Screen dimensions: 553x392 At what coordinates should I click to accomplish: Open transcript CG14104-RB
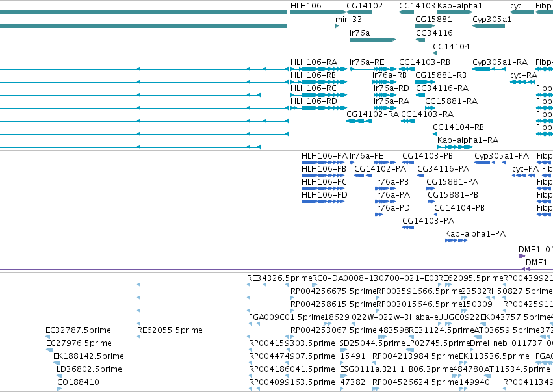point(458,127)
